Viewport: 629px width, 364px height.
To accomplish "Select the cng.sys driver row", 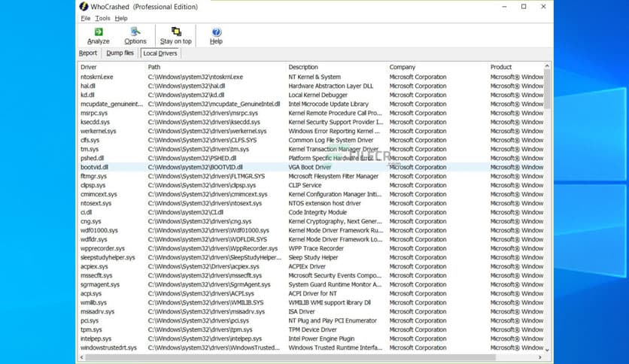I will (311, 221).
